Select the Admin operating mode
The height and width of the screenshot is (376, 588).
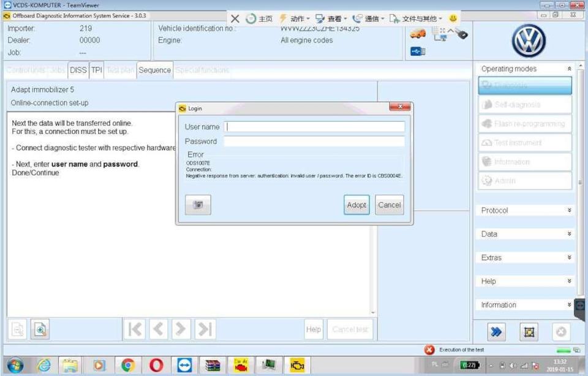(x=525, y=181)
